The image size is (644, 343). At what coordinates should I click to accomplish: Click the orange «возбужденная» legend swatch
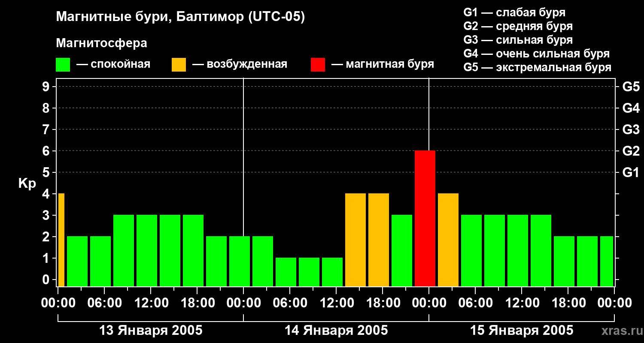179,65
